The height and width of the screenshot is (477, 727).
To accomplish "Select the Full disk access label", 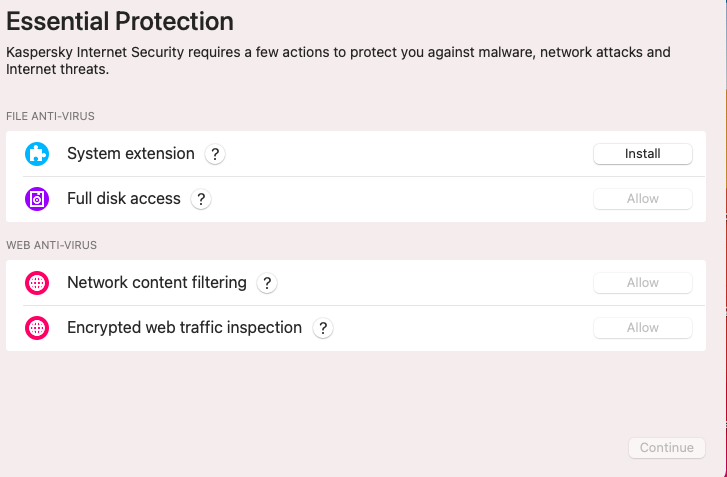I will click(x=123, y=199).
